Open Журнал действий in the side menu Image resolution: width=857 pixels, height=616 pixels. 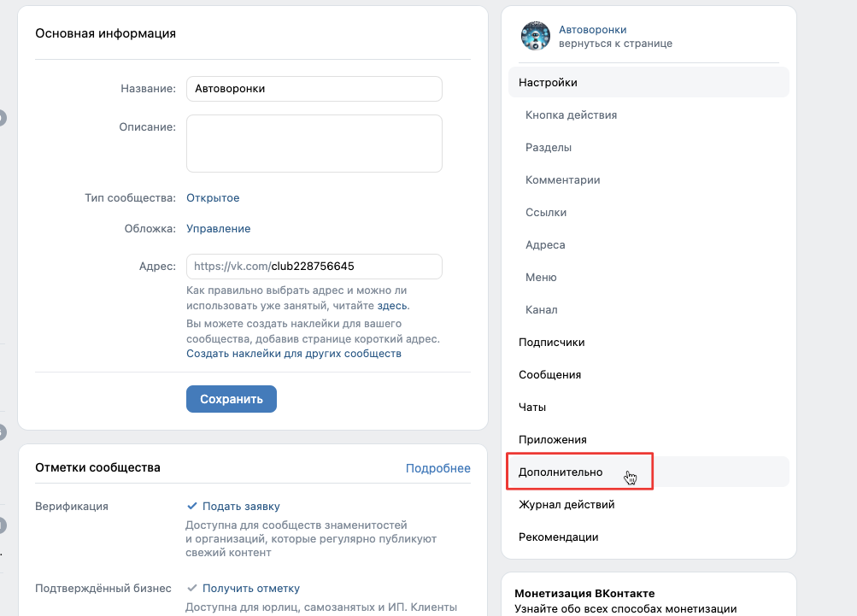(x=566, y=504)
